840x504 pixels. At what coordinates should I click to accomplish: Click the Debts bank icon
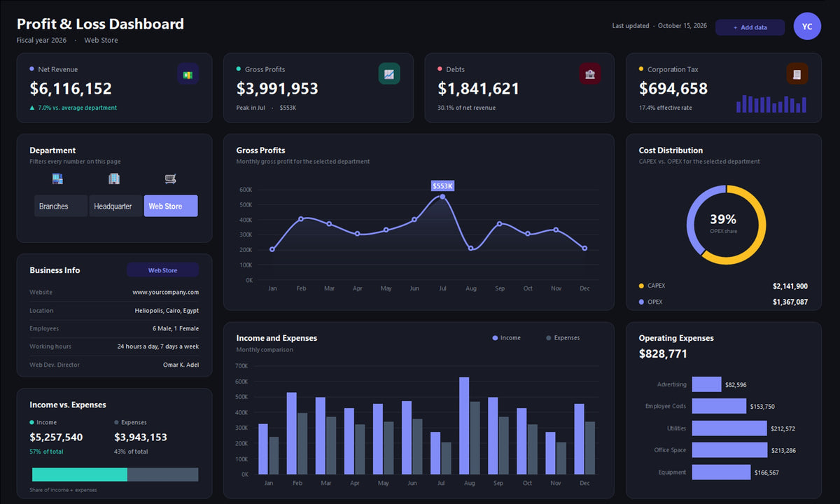tap(590, 73)
